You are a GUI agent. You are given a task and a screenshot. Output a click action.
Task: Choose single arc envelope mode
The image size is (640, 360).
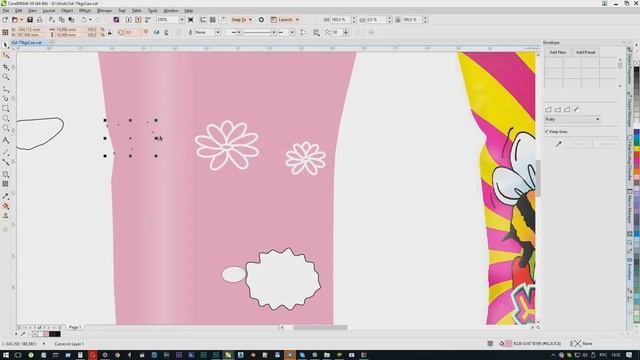(558, 109)
